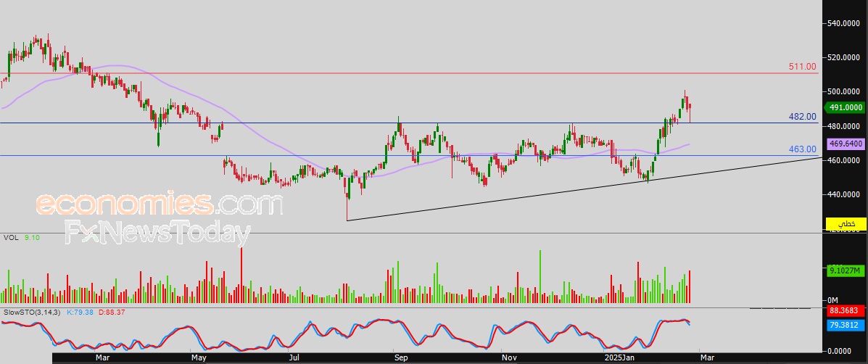Click the purple 469.6400 moving average tag
This screenshot has height=364, width=868.
844,144
